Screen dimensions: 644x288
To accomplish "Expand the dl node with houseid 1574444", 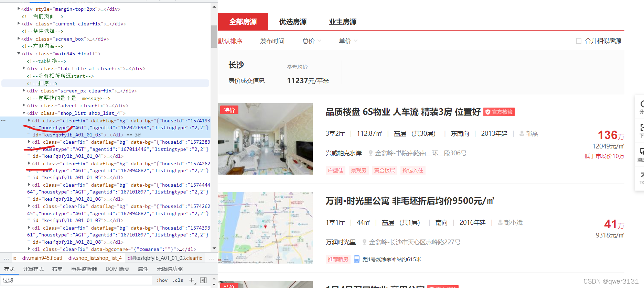I will click(x=29, y=185).
